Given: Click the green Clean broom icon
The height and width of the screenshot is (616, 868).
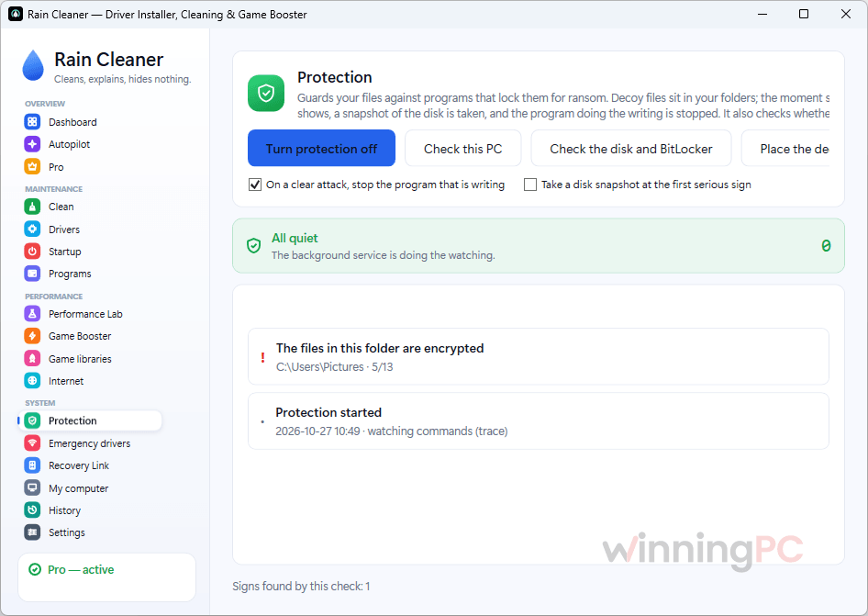Looking at the screenshot, I should (x=32, y=207).
